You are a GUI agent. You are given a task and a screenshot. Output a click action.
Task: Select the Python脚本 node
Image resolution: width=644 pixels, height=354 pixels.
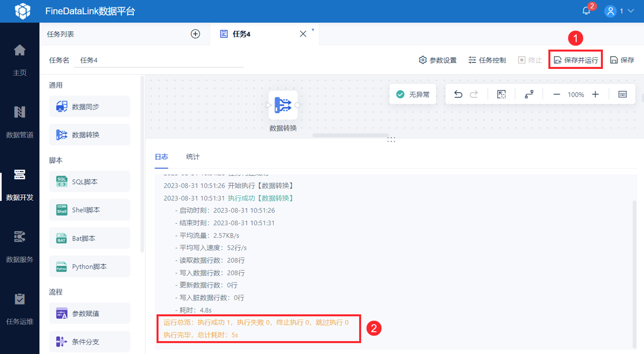[90, 266]
